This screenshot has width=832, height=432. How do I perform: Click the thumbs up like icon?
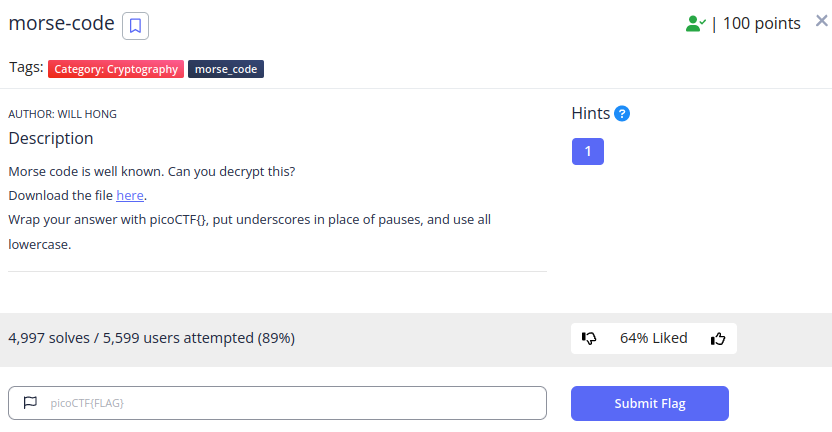[x=718, y=338]
